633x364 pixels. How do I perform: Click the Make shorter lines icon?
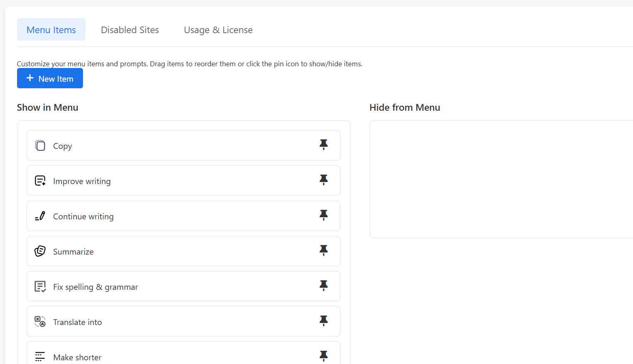(40, 357)
